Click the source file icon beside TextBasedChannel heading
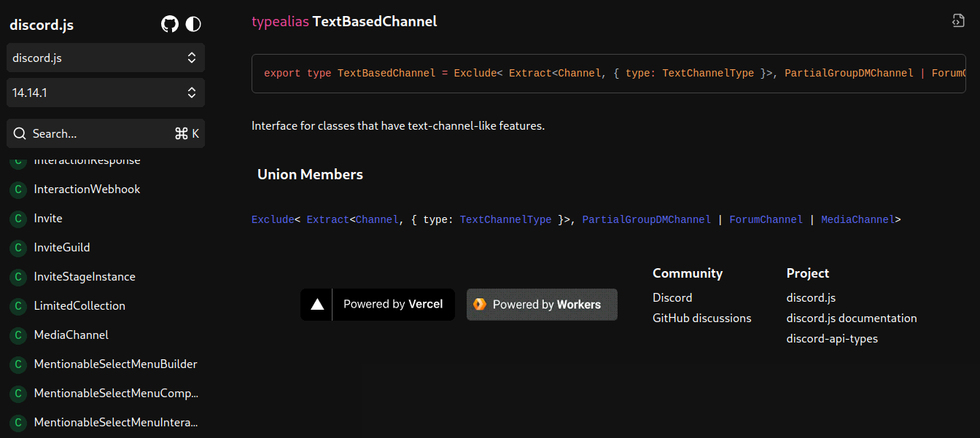Screen dimensions: 980x438 tap(957, 20)
